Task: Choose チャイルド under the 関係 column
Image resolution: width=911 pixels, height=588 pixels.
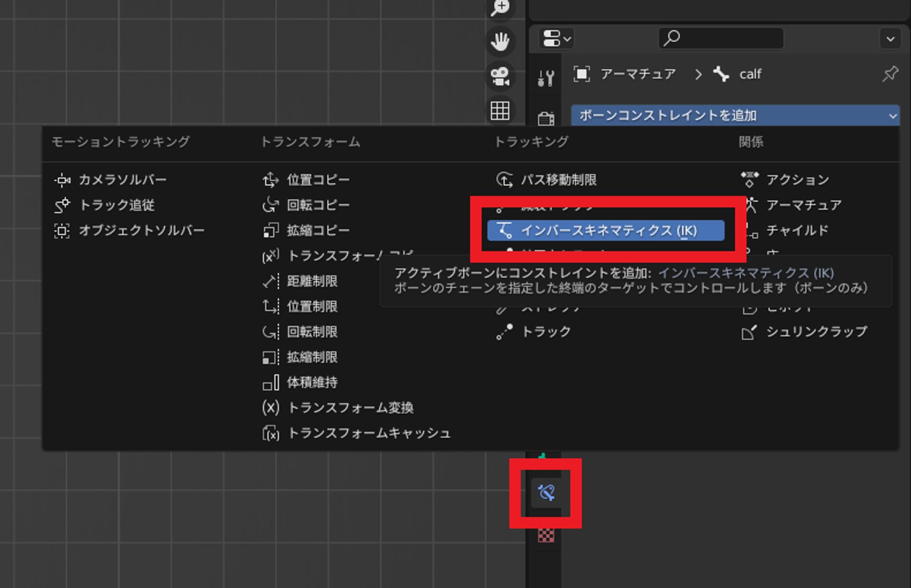Action: pos(798,230)
